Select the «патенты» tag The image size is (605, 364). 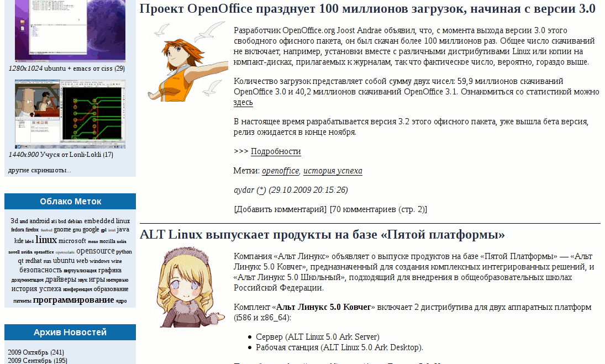(x=23, y=301)
